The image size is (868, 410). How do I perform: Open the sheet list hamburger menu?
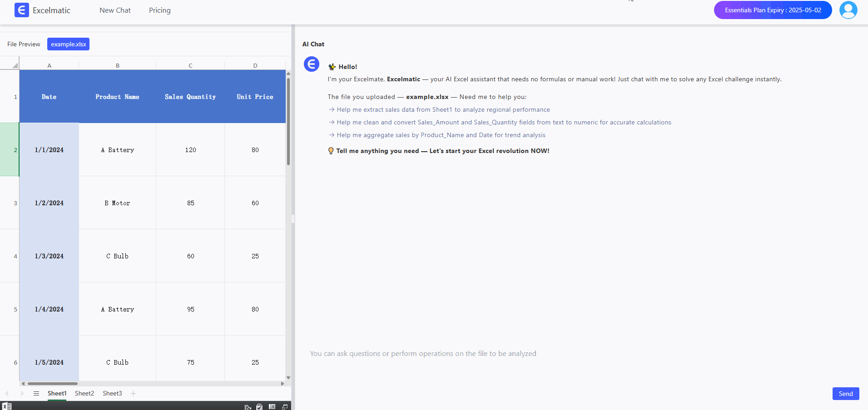36,393
